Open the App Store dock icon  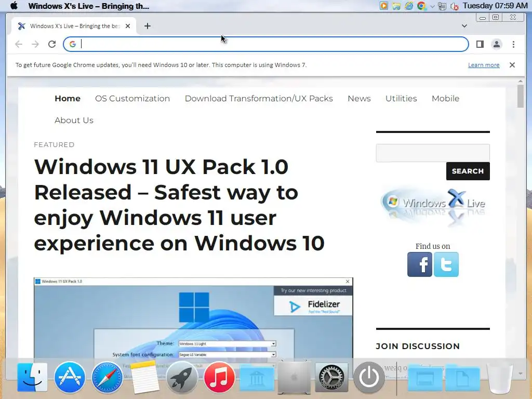[70, 377]
